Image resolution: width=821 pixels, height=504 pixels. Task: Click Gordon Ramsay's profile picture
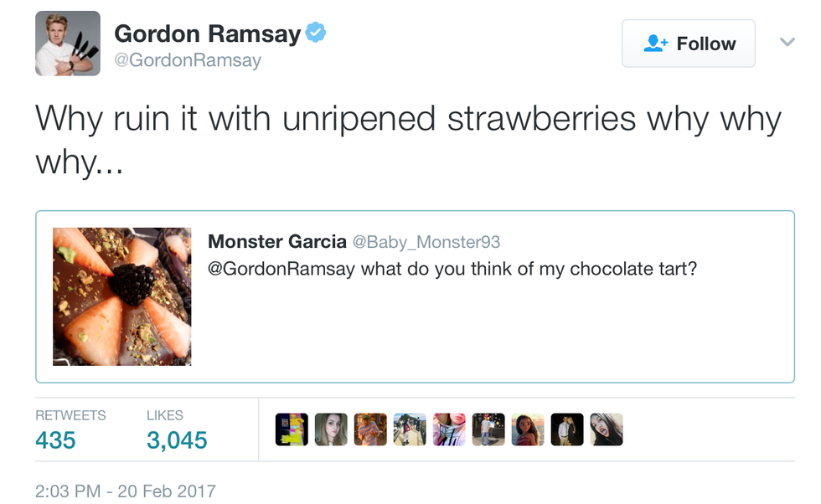coord(67,44)
